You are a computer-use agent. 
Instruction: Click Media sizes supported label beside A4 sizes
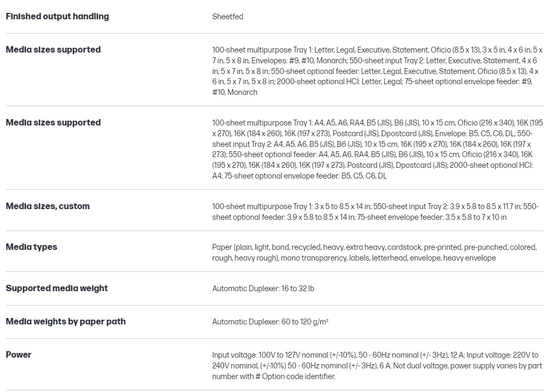(53, 123)
